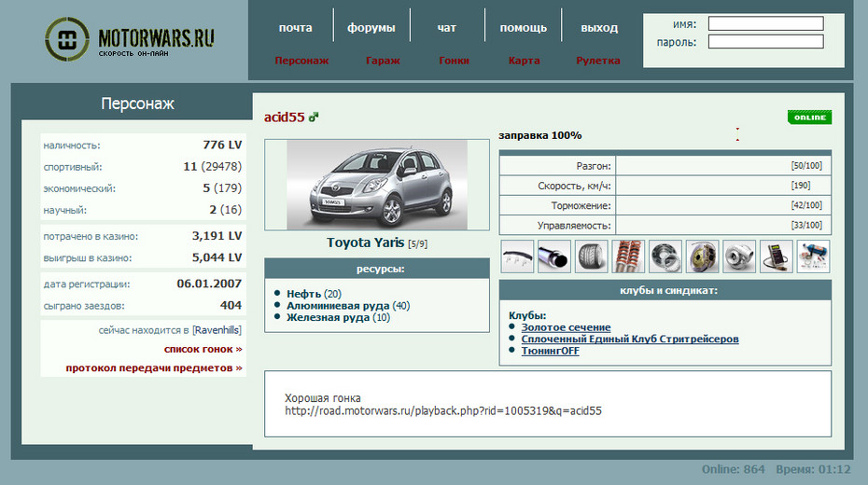The height and width of the screenshot is (485, 868).
Task: Click the suspension springs part icon
Action: tap(628, 256)
